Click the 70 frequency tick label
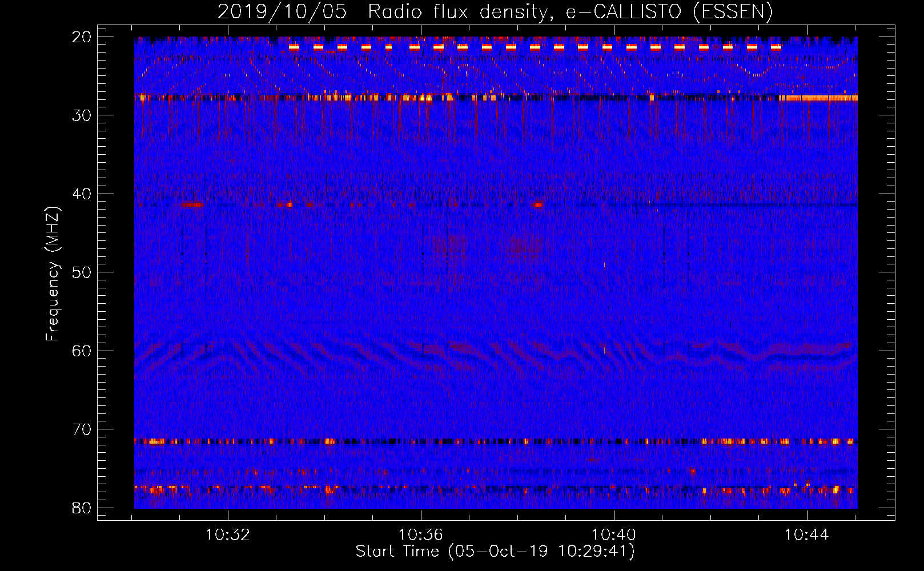 (82, 429)
